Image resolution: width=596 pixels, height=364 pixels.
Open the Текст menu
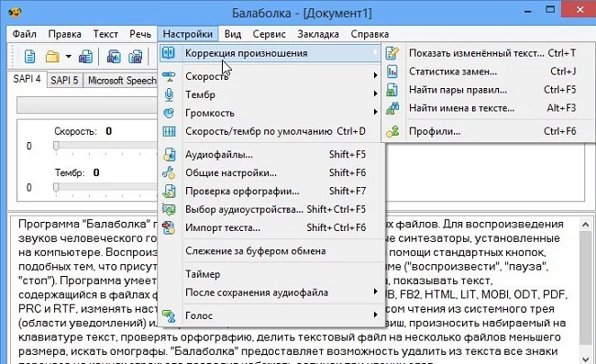(x=105, y=34)
